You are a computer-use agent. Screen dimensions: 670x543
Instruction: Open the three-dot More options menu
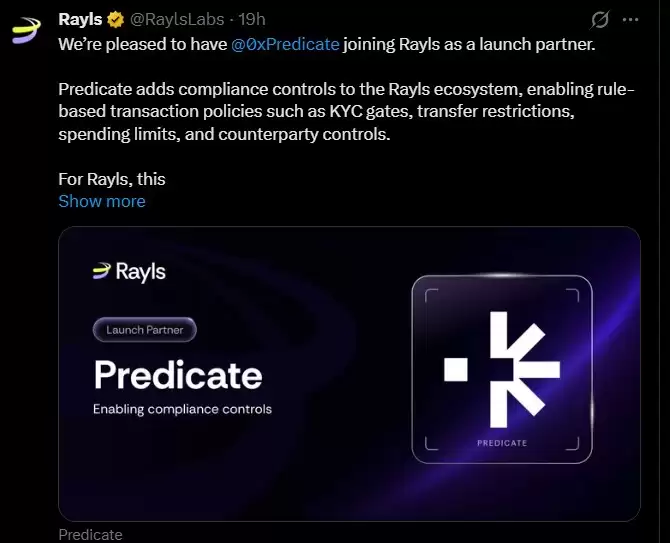[x=630, y=20]
